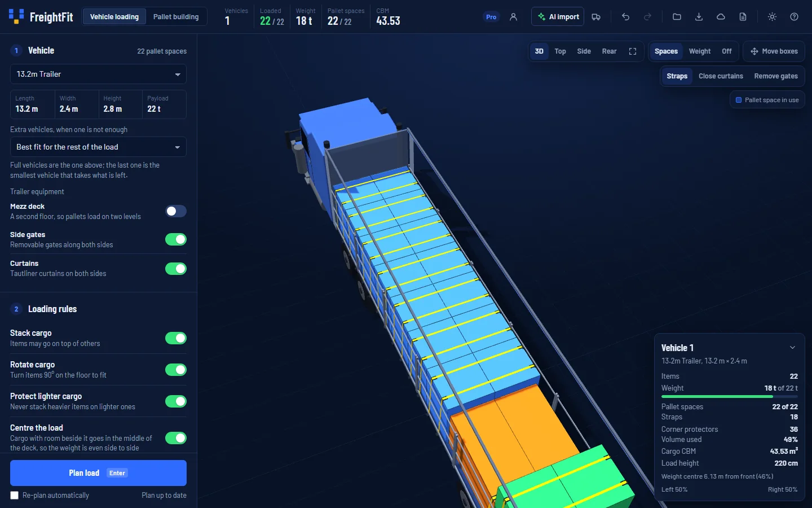
Task: Click the Plan load button
Action: tap(98, 473)
